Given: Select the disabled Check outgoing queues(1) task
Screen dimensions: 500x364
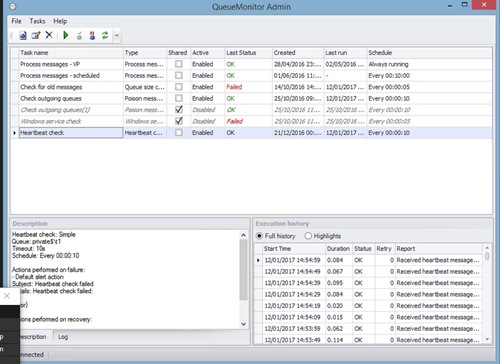Looking at the screenshot, I should pos(251,110).
